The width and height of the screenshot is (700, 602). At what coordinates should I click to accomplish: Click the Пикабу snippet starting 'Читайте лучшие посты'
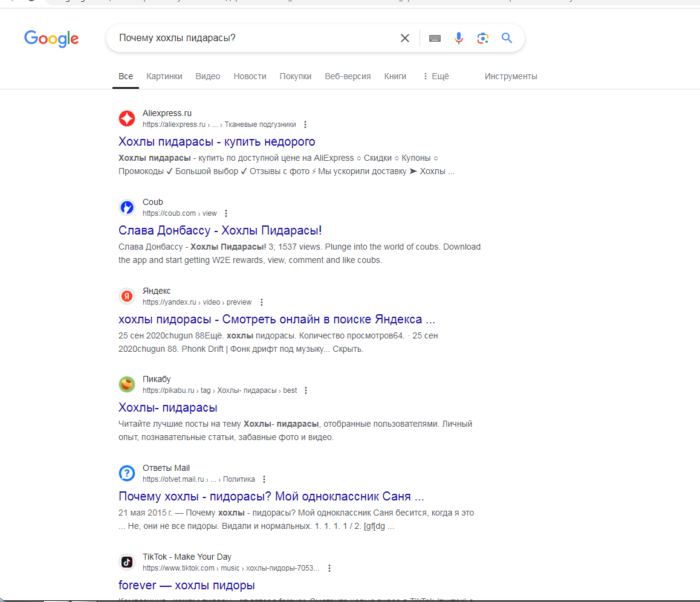coord(295,430)
